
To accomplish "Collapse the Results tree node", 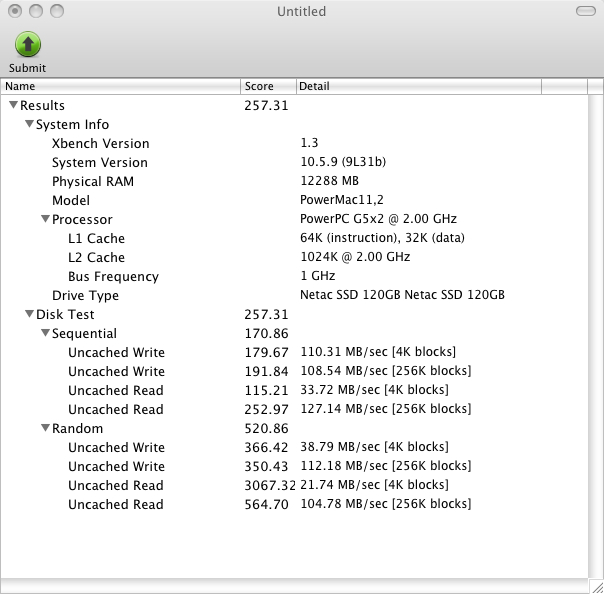I will point(13,105).
